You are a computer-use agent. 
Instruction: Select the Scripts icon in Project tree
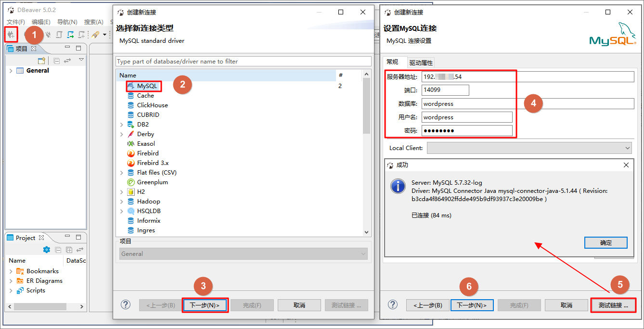pyautogui.click(x=20, y=291)
